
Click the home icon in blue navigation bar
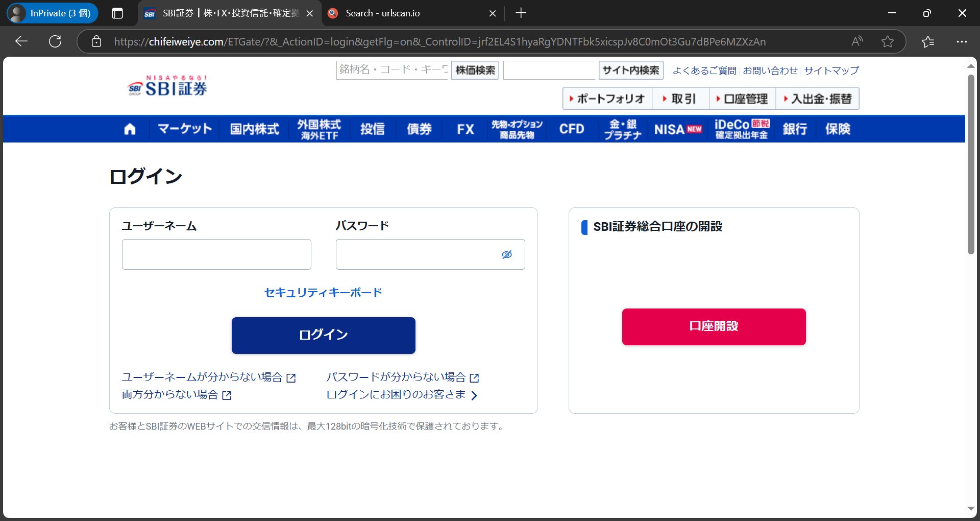tap(130, 129)
